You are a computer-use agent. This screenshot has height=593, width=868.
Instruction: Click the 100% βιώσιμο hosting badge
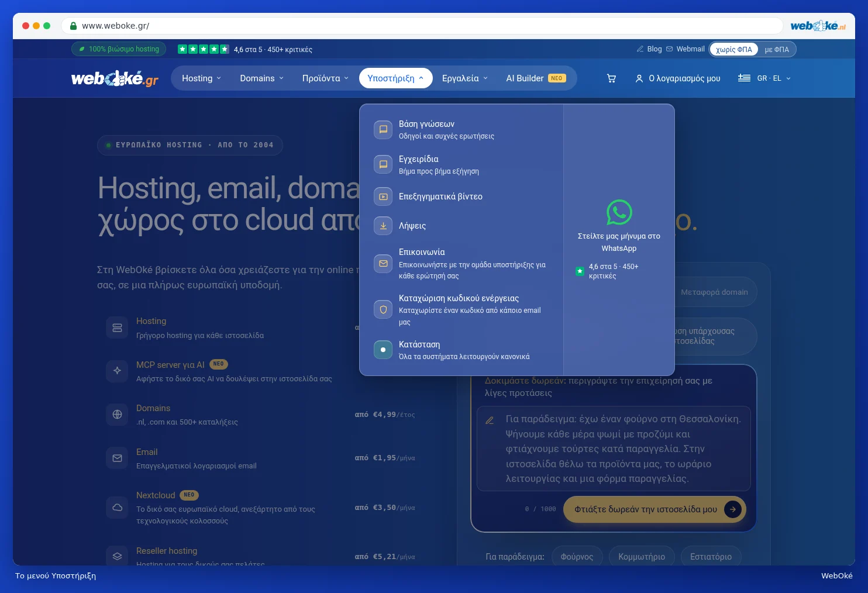[x=119, y=49]
